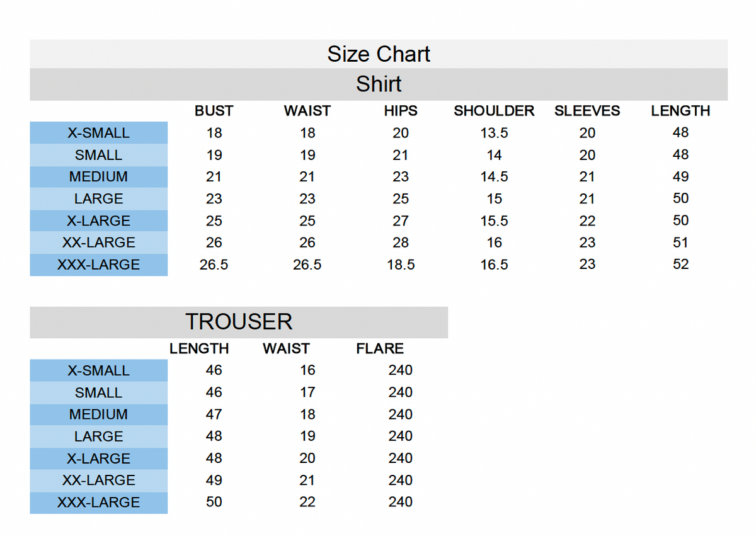
Task: Click the 18.5 hips value for XXX-LARGE
Action: click(x=401, y=265)
